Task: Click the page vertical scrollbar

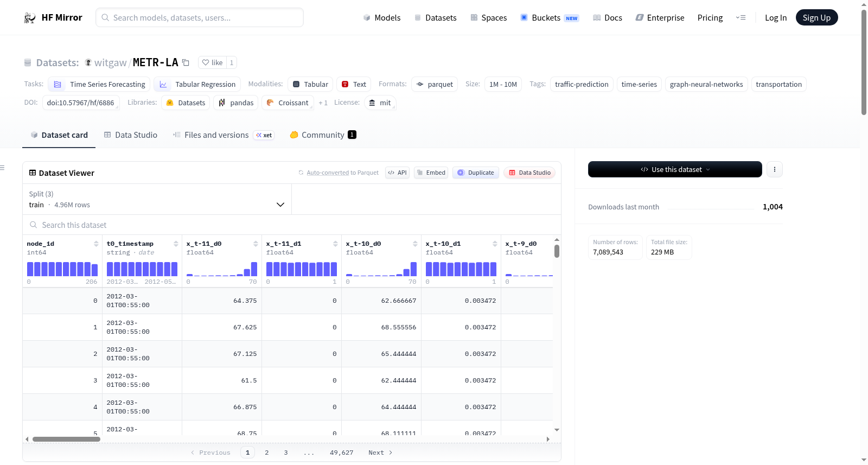Action: [x=864, y=62]
